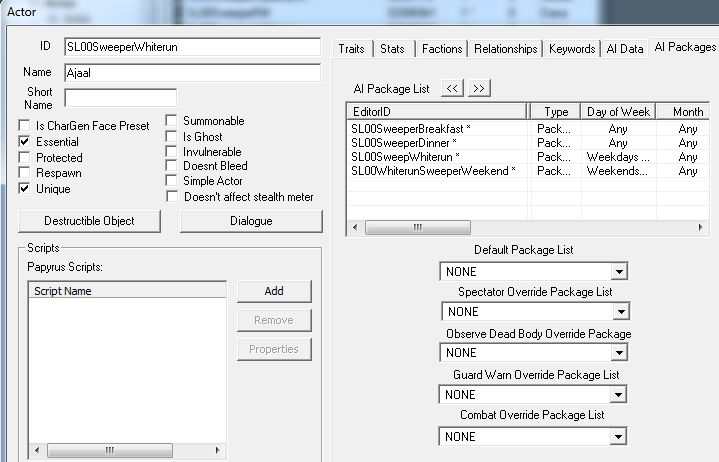The height and width of the screenshot is (462, 719).
Task: Open the Default Package List dropdown
Action: tap(619, 272)
